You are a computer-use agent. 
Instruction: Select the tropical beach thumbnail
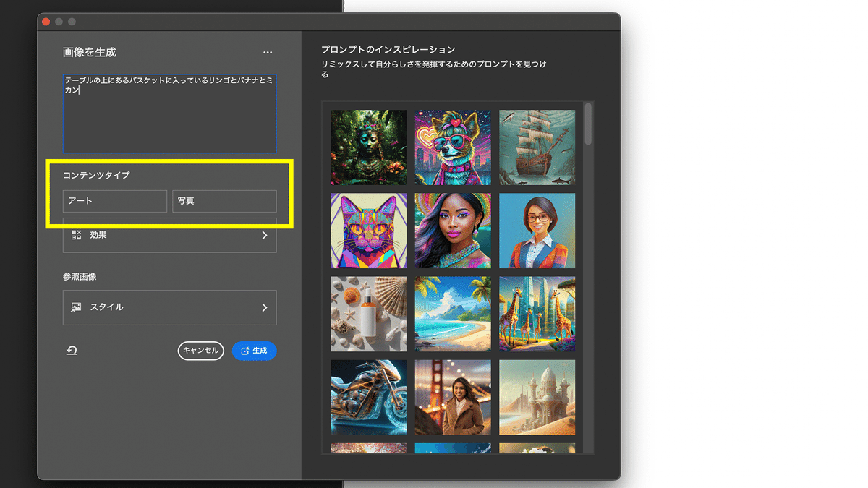coord(453,314)
